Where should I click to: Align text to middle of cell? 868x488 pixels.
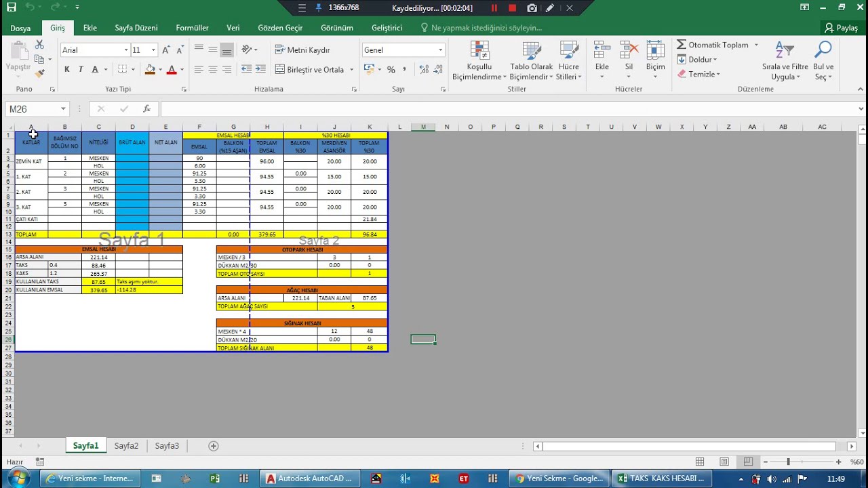coord(213,49)
